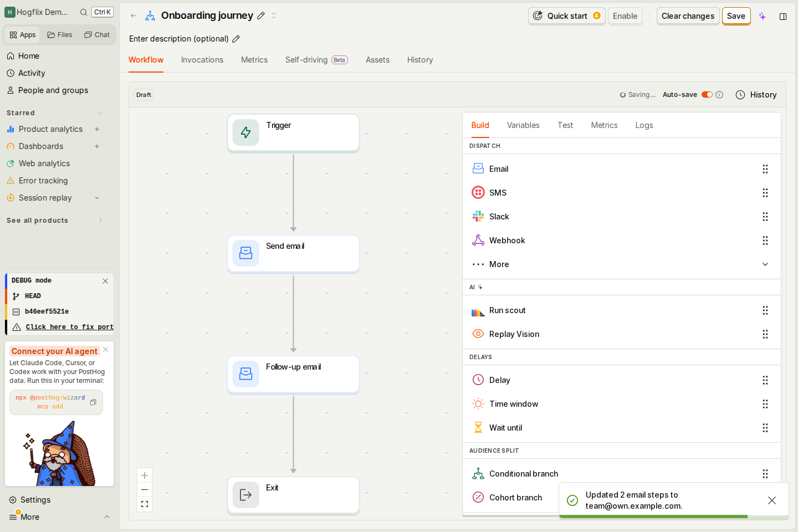This screenshot has height=532, width=798.
Task: Open the Self-driving tab
Action: coord(316,60)
